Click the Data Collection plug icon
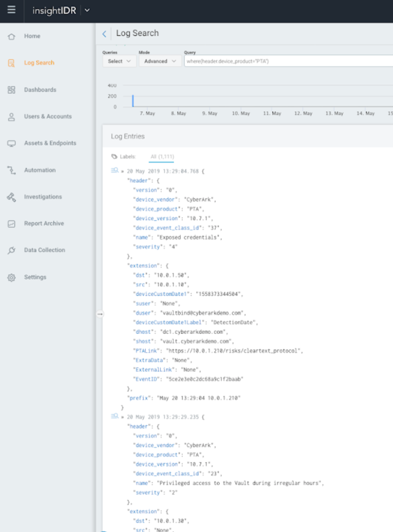Image resolution: width=393 pixels, height=532 pixels. pos(12,250)
